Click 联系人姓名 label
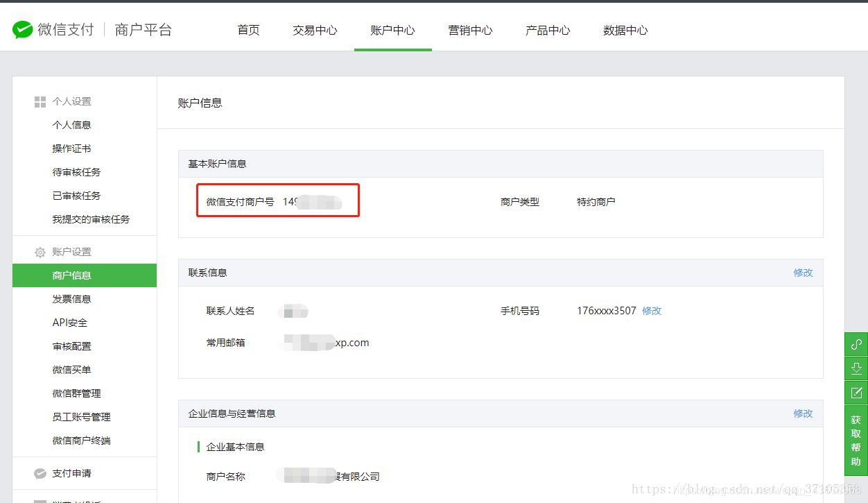 [x=231, y=311]
